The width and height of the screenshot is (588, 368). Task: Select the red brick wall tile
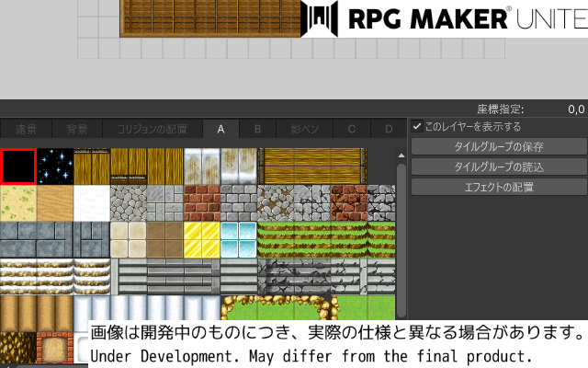point(202,202)
